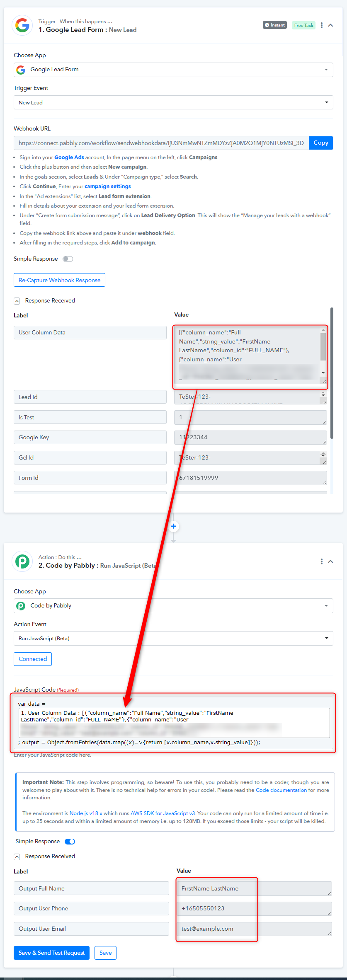The image size is (347, 980).
Task: Click inside the JavaScript Code editor
Action: tap(173, 723)
